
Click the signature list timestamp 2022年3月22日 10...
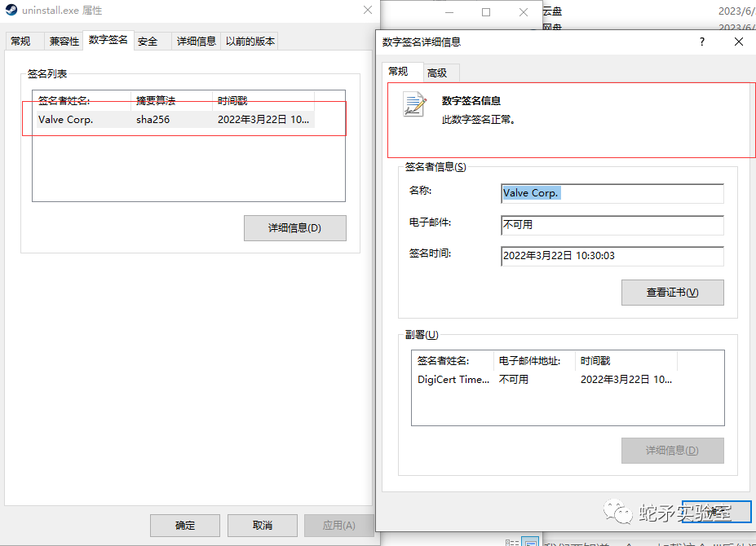[263, 120]
